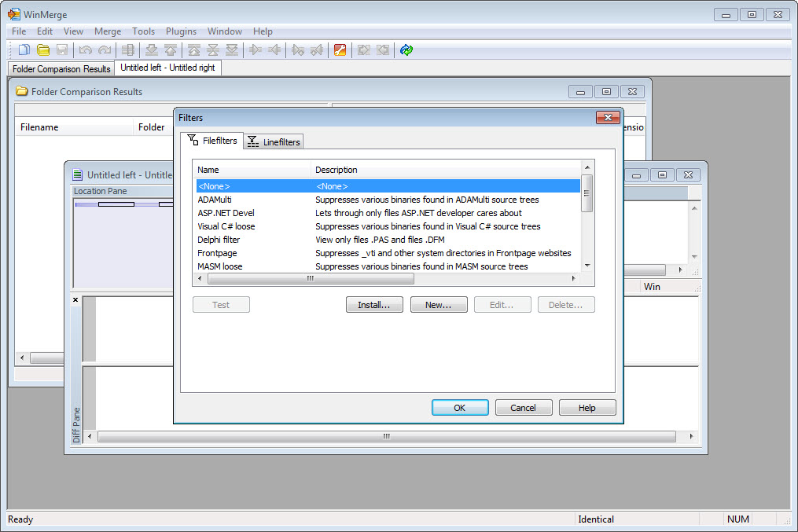Click the Copy to right icon
Image resolution: width=798 pixels, height=532 pixels.
click(x=256, y=50)
